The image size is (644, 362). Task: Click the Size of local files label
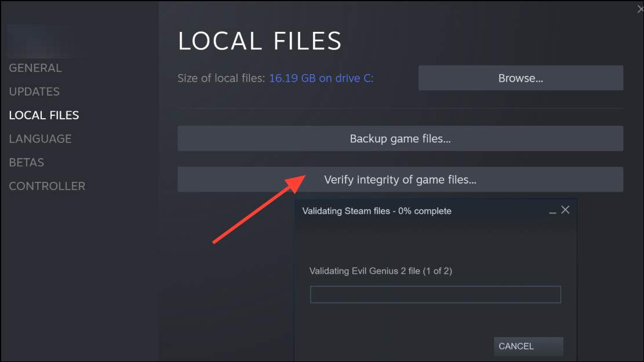[x=221, y=78]
